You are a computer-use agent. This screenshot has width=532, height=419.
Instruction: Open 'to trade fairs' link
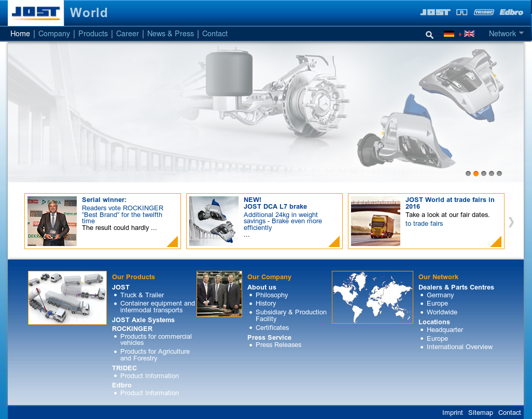tap(424, 224)
